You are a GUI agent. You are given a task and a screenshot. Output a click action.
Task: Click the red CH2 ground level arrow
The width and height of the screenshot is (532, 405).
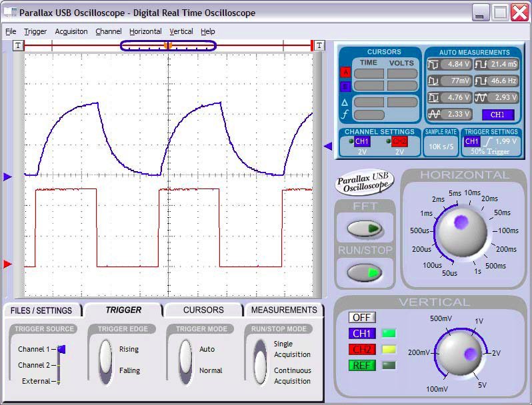coord(8,264)
